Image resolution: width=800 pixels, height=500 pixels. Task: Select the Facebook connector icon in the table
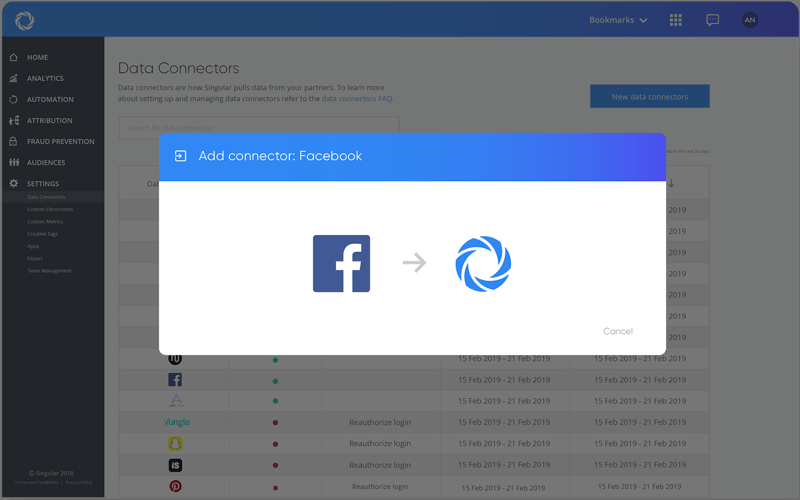click(175, 380)
